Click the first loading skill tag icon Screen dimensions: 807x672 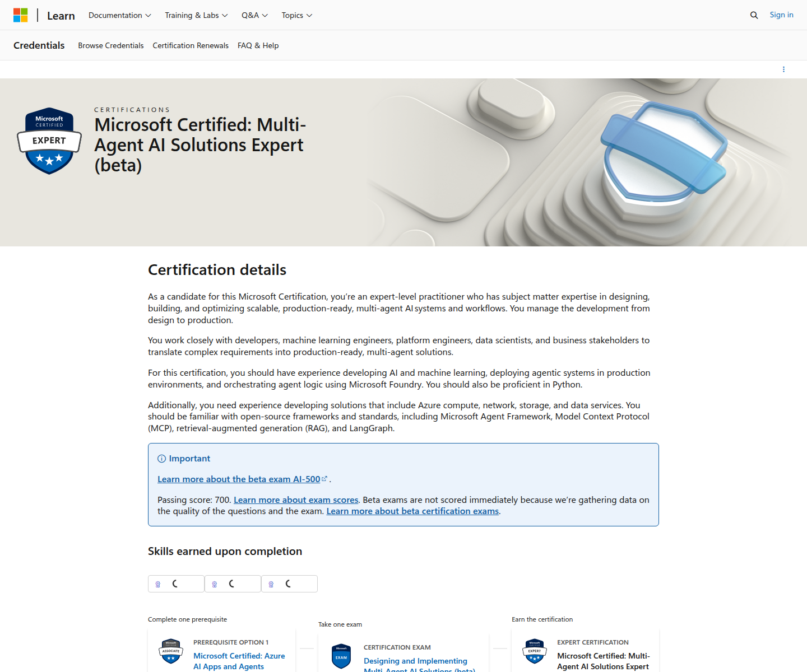158,584
